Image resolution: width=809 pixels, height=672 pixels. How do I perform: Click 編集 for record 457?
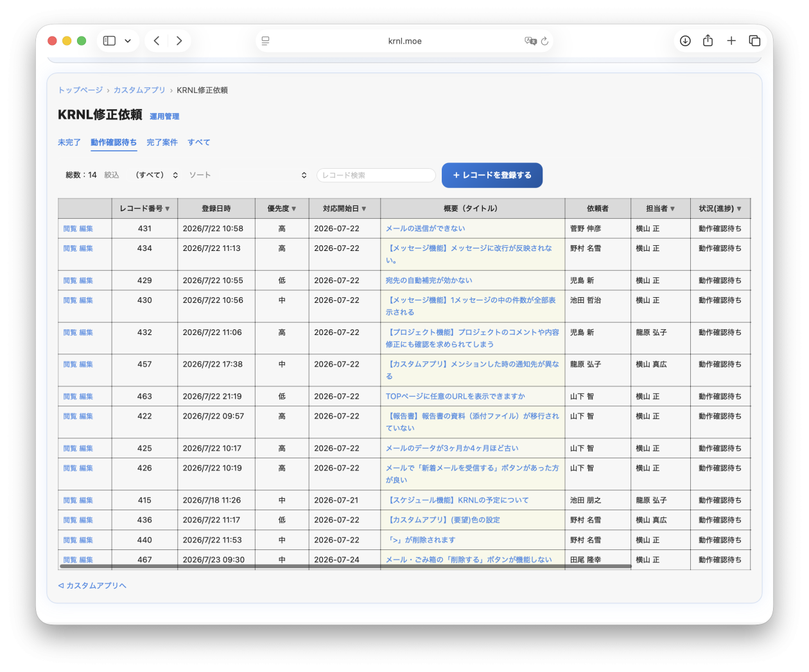coord(86,365)
